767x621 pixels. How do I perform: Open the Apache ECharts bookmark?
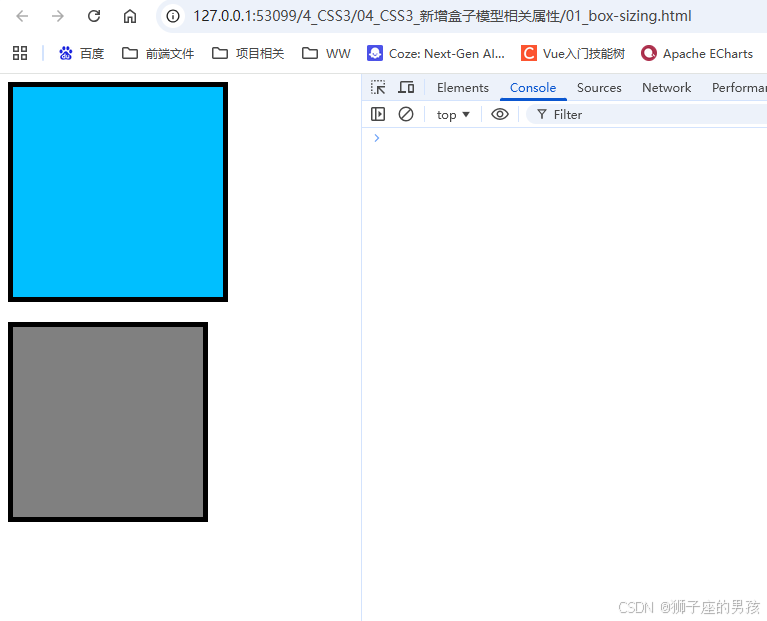[697, 53]
